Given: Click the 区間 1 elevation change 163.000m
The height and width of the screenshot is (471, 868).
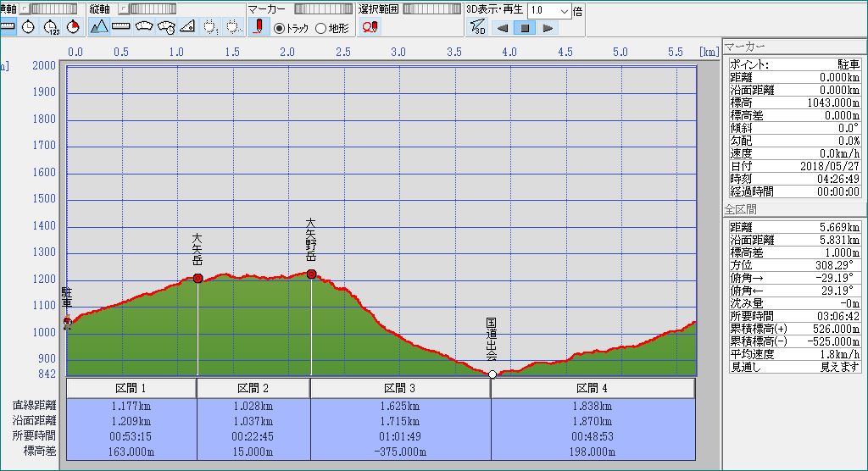Looking at the screenshot, I should [131, 452].
